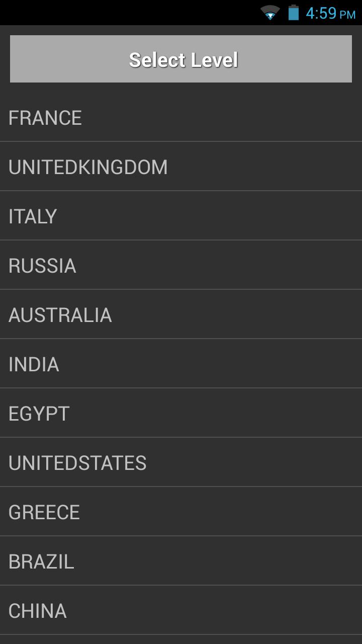Tap the partially visible row below CHINA
Image resolution: width=362 pixels, height=644 pixels.
181,639
